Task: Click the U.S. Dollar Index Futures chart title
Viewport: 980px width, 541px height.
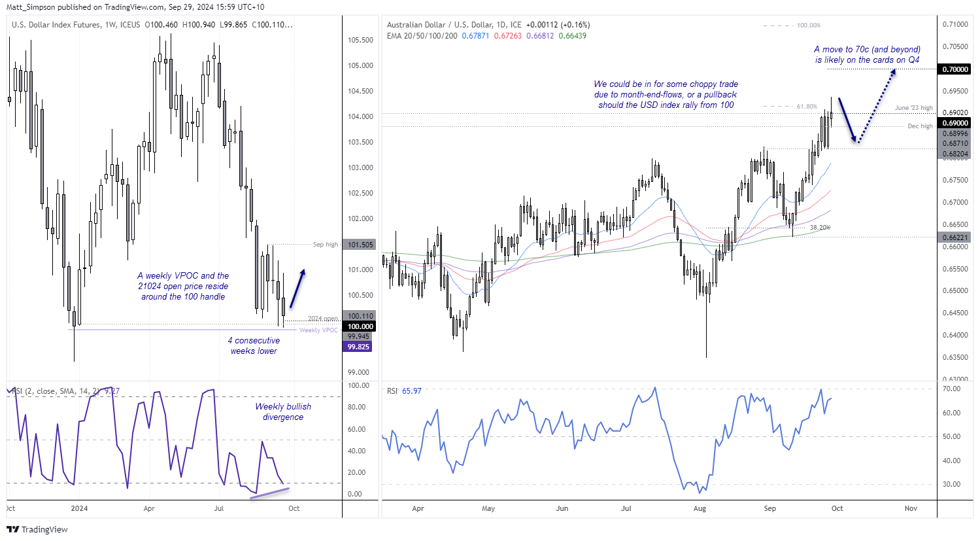Action: point(56,25)
